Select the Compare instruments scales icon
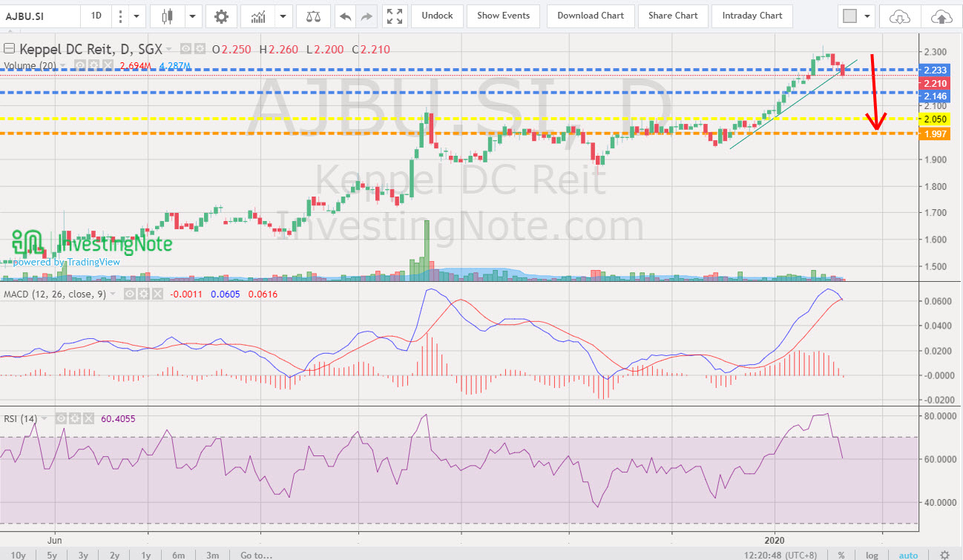The image size is (963, 560). pyautogui.click(x=314, y=16)
